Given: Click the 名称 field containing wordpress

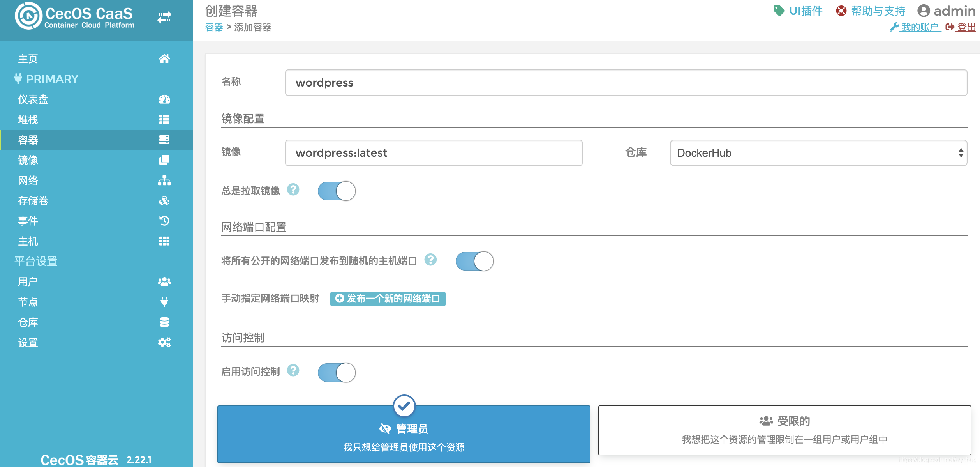Looking at the screenshot, I should (626, 83).
